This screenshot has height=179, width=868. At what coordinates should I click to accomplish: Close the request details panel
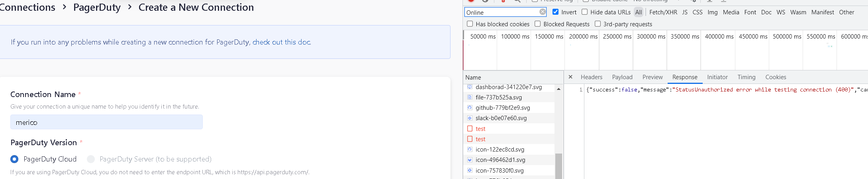(570, 77)
